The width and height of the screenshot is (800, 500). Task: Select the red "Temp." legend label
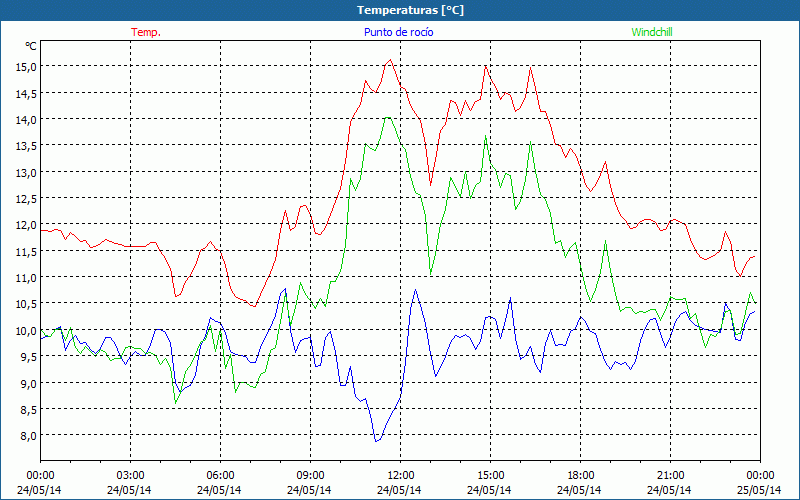pyautogui.click(x=146, y=32)
